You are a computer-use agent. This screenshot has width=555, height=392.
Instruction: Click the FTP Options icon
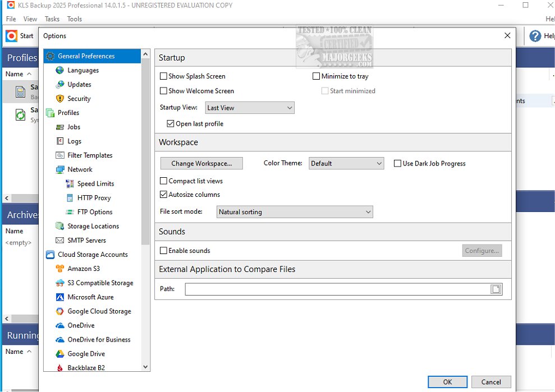click(x=70, y=212)
